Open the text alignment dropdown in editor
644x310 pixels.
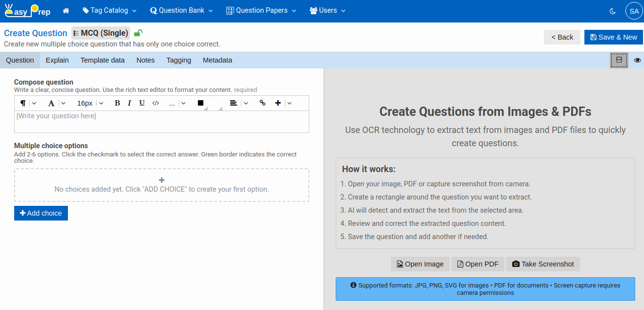(245, 103)
